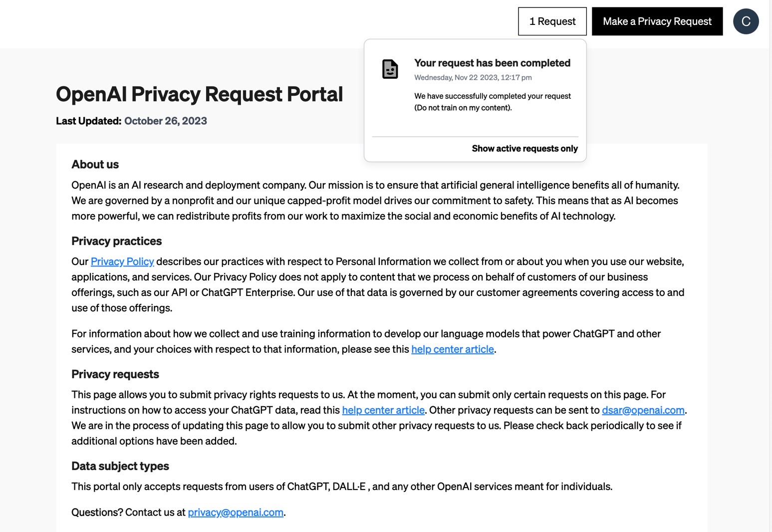Open the 1 Request dropdown
The image size is (772, 532).
pos(552,21)
